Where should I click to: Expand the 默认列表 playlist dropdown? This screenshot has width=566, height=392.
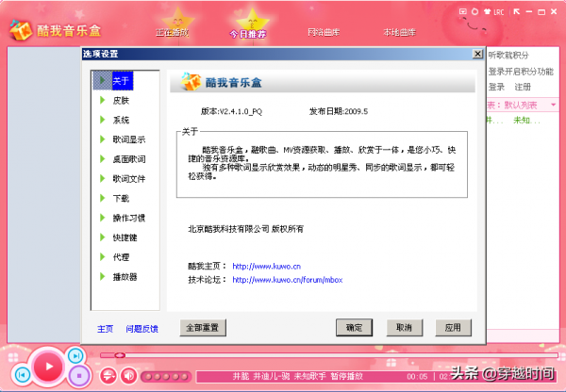(553, 105)
